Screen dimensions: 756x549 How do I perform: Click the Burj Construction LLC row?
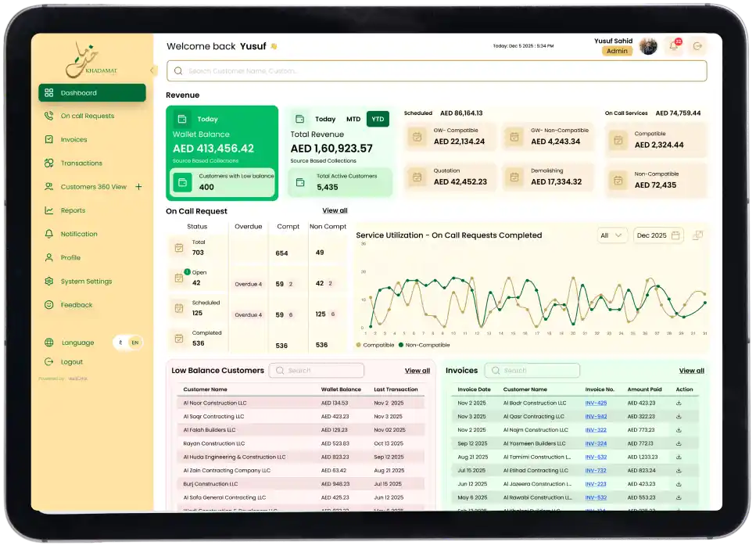click(300, 484)
